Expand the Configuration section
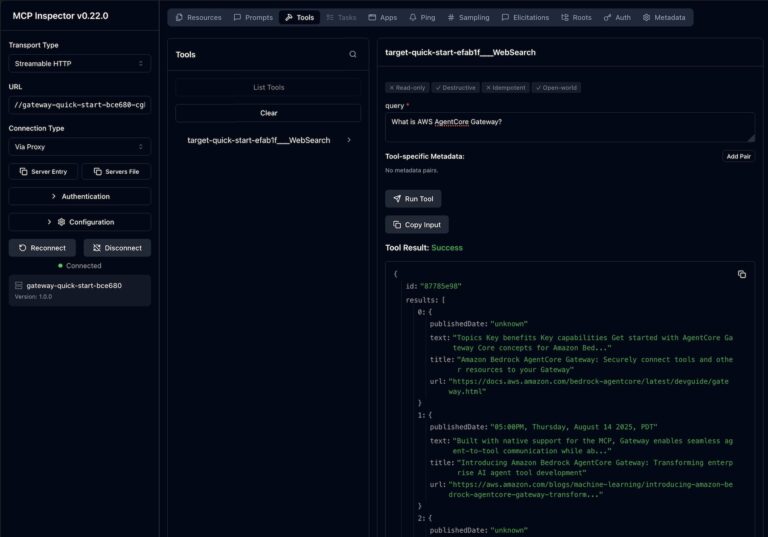Image resolution: width=768 pixels, height=537 pixels. pos(79,222)
